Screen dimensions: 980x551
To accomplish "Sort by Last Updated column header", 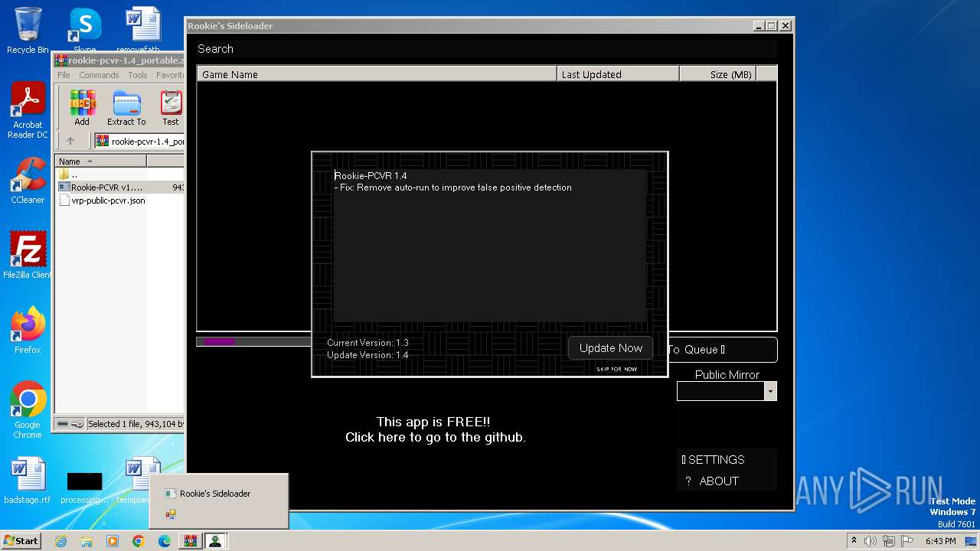I will pyautogui.click(x=618, y=74).
